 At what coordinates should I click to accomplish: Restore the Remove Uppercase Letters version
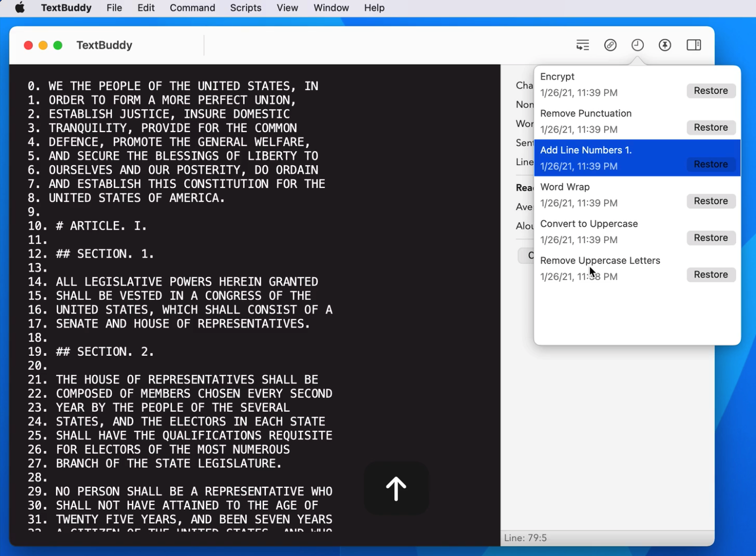coord(711,274)
